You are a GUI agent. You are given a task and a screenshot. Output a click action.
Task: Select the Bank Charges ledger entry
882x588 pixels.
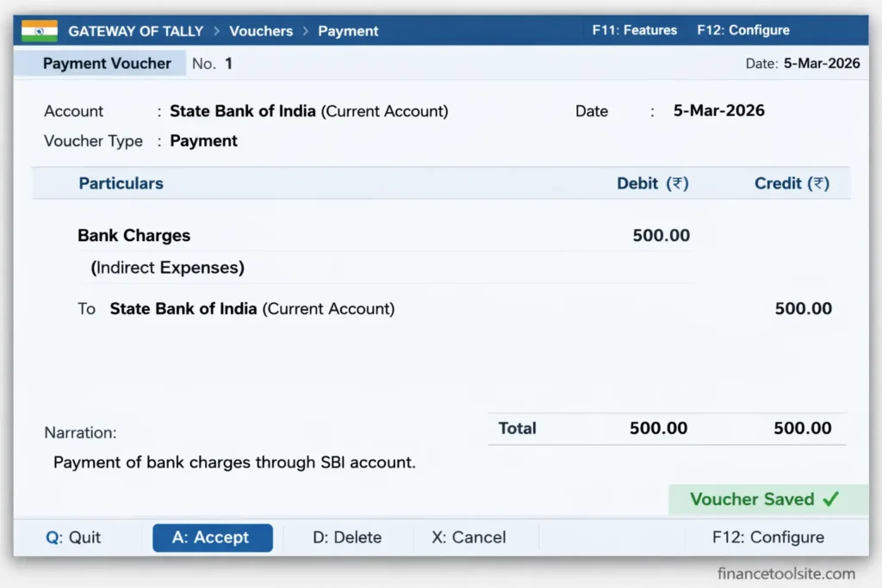click(134, 235)
